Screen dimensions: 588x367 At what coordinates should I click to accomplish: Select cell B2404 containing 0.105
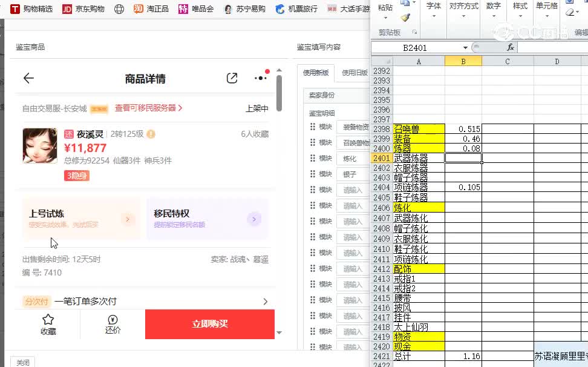coord(463,187)
